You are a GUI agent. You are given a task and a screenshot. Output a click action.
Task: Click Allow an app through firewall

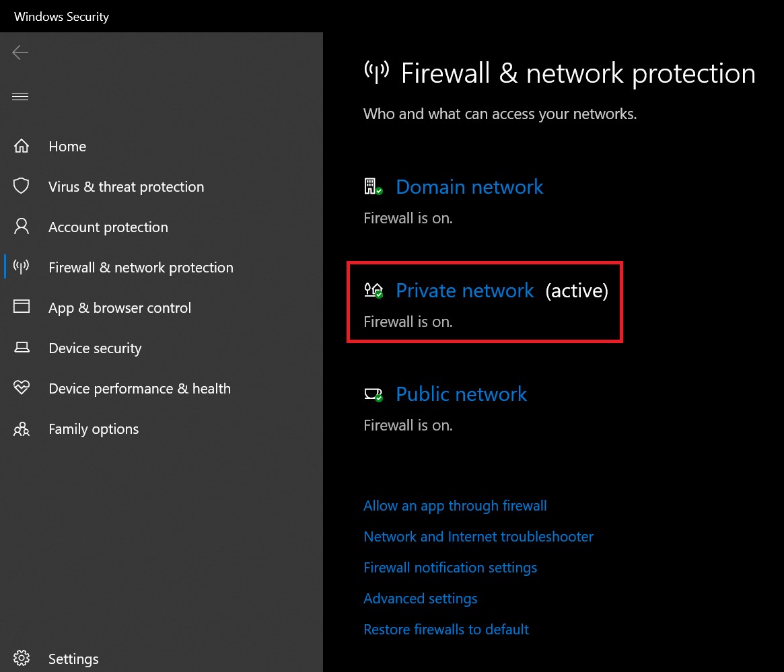coord(455,506)
